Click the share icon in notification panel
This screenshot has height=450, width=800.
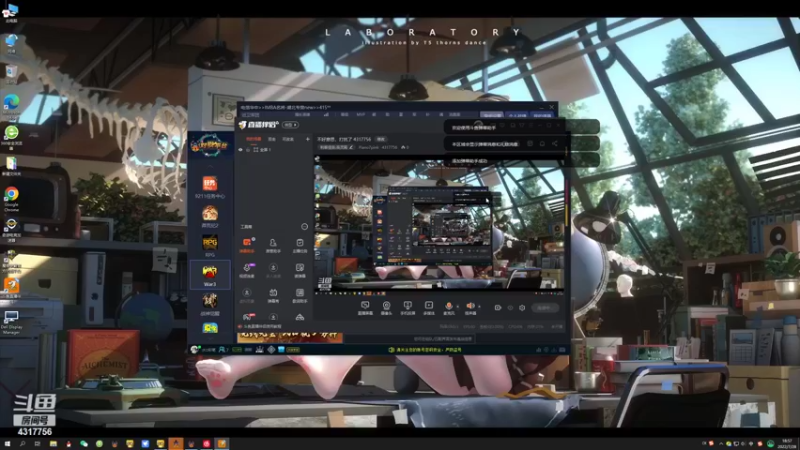tap(555, 144)
